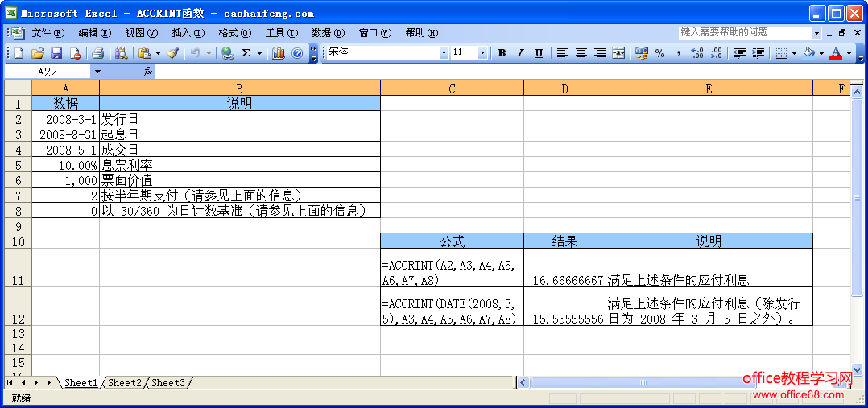Open the 编辑(E) menu
Screen dimensions: 868x408
[x=95, y=33]
